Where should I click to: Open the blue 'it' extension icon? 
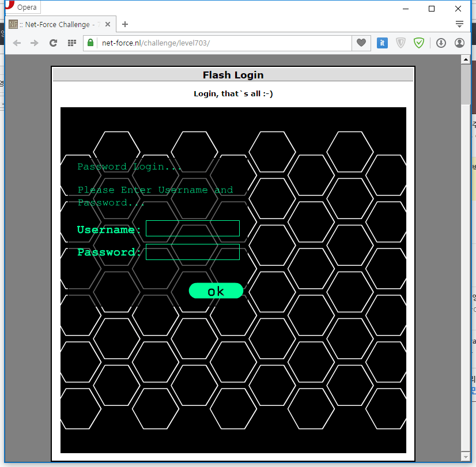click(x=382, y=43)
